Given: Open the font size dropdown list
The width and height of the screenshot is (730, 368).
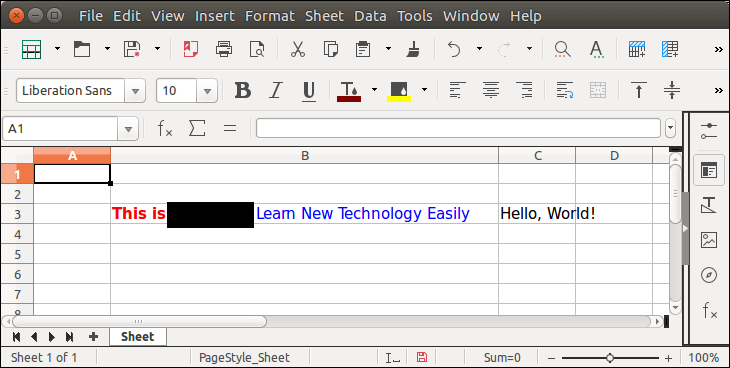Looking at the screenshot, I should (207, 91).
